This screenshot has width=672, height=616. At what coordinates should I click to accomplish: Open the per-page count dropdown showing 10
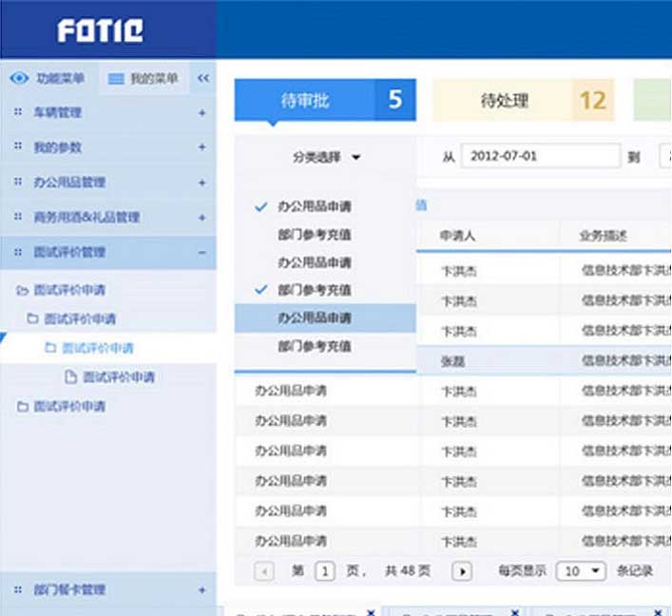[582, 571]
